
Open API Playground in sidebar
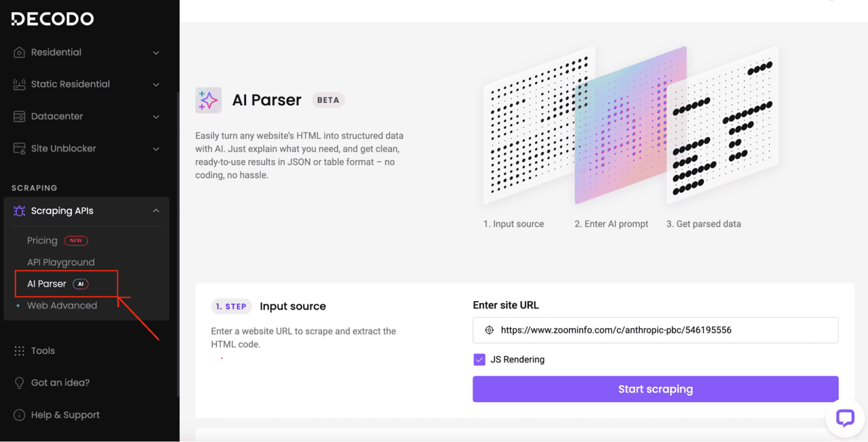(x=61, y=262)
